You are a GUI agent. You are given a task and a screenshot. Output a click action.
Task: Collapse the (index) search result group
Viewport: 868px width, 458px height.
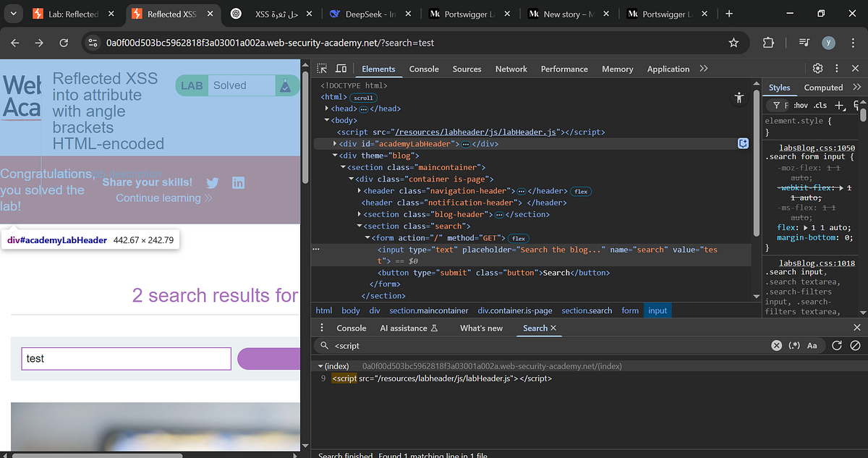320,366
